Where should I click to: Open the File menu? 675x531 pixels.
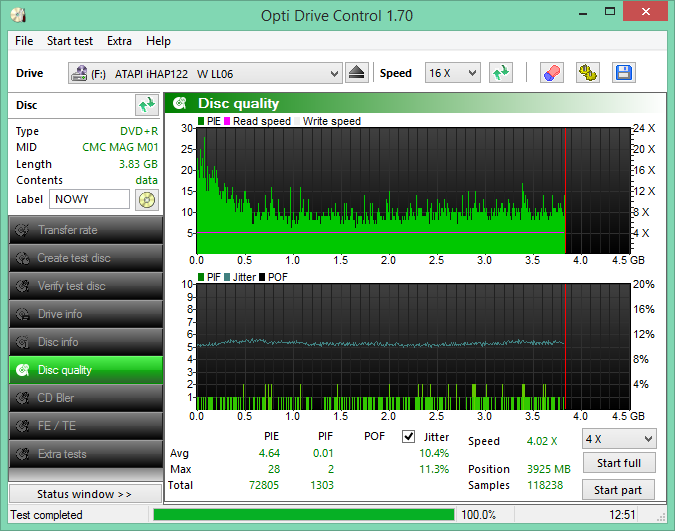coord(24,41)
